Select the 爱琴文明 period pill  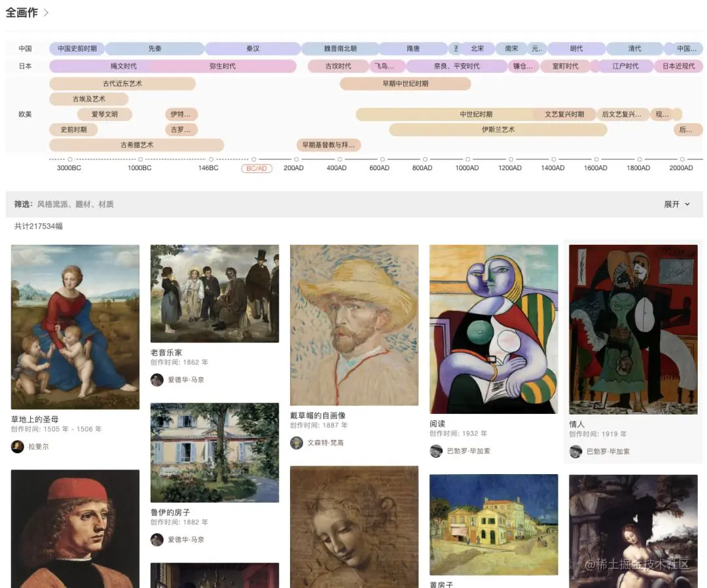pyautogui.click(x=105, y=114)
